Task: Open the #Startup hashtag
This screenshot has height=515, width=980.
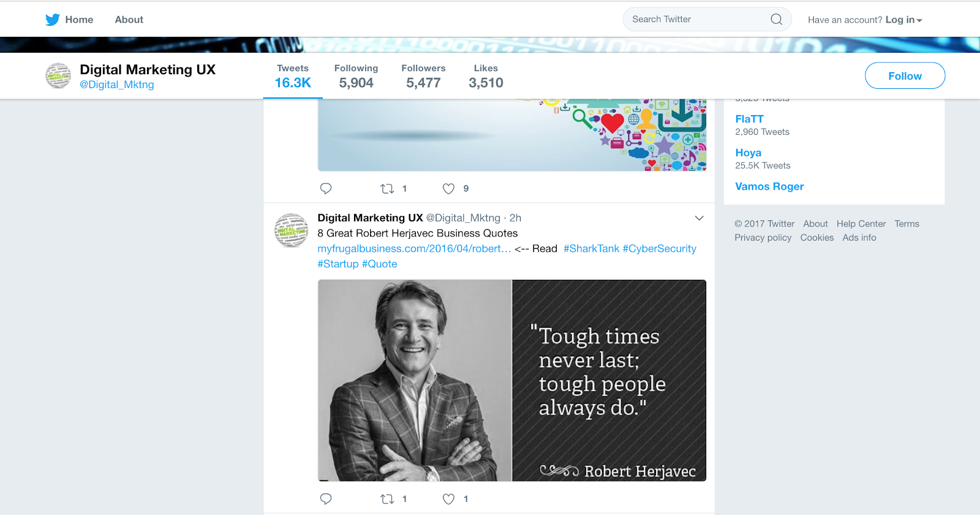Action: tap(338, 264)
